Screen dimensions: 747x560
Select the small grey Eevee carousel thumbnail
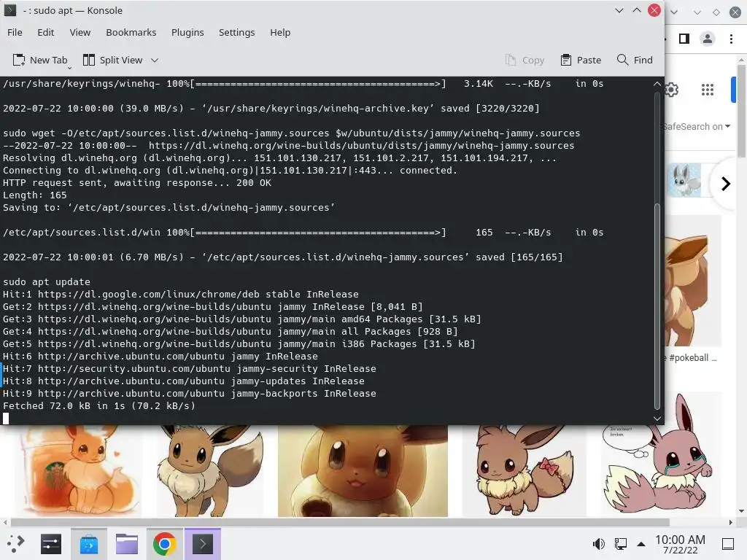pyautogui.click(x=684, y=180)
